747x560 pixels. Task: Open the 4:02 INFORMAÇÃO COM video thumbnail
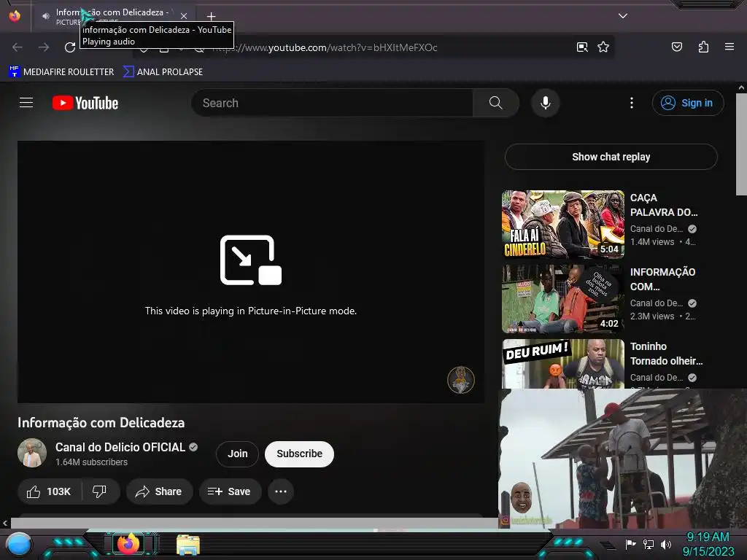click(563, 298)
